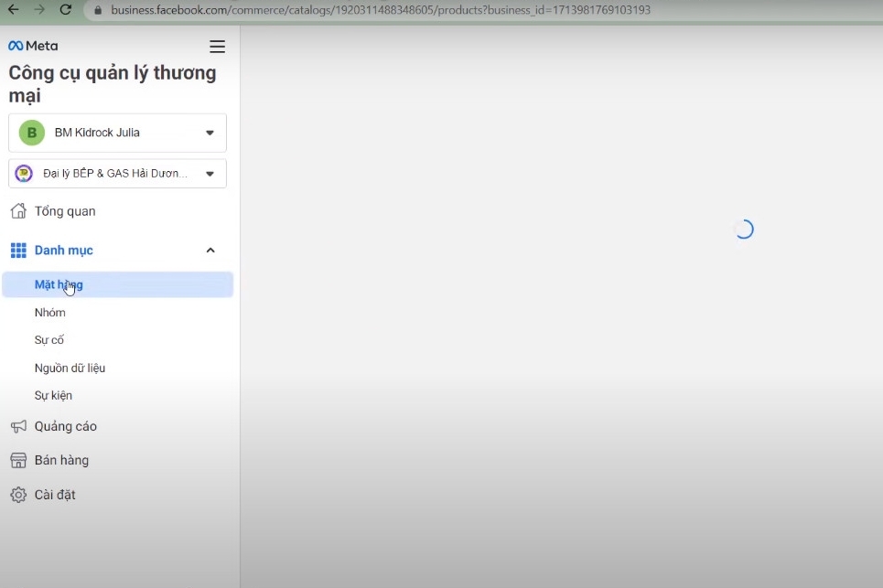Click the Cài đặt gear icon

[18, 495]
